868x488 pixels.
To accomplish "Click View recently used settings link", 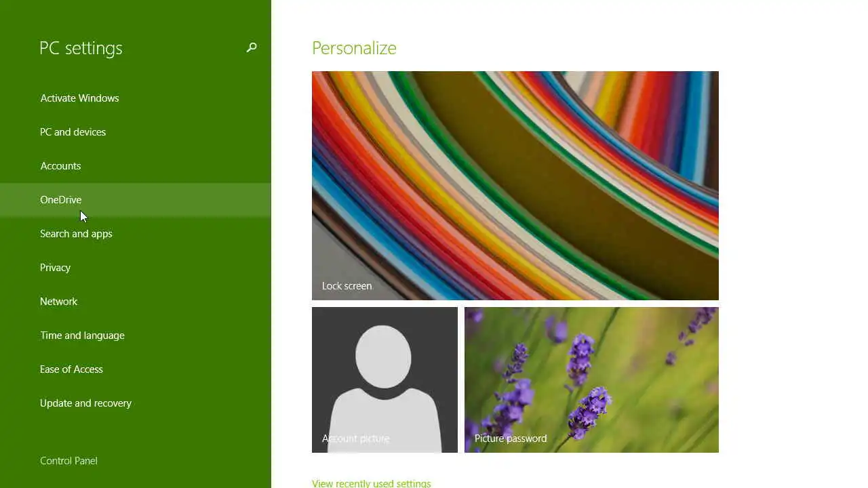I will tap(371, 483).
